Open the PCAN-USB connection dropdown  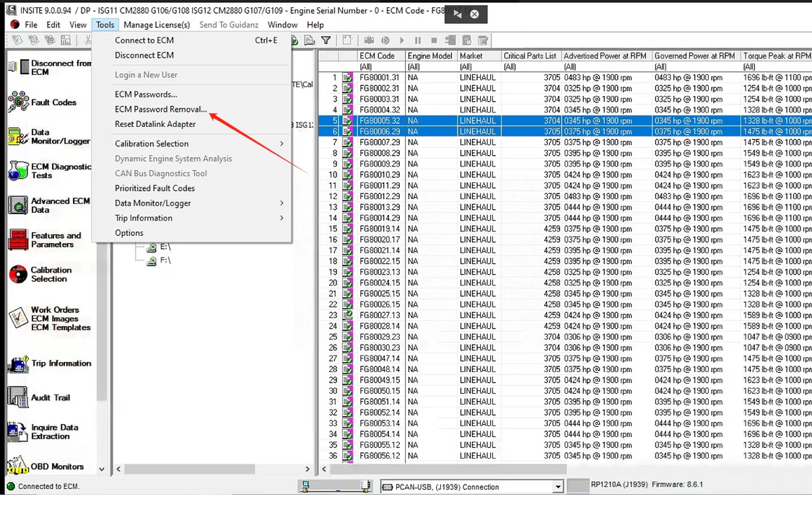pos(557,487)
